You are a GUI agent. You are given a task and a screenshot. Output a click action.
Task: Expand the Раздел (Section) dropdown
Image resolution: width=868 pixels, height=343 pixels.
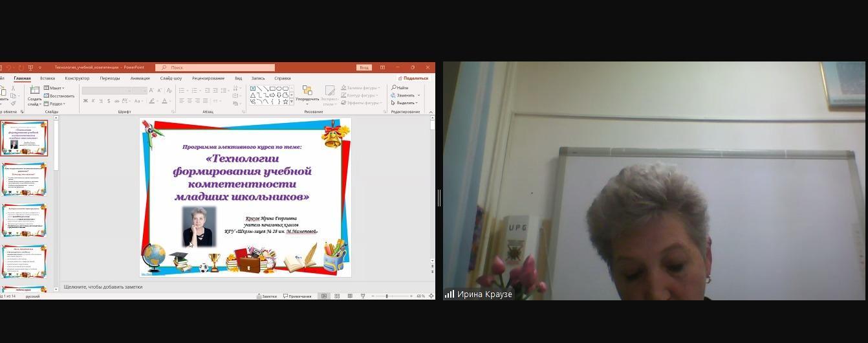click(56, 104)
